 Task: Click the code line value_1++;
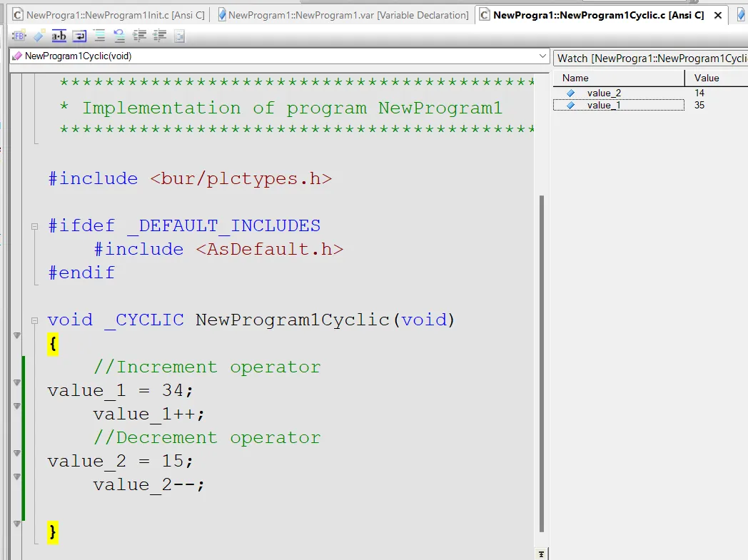(x=149, y=414)
